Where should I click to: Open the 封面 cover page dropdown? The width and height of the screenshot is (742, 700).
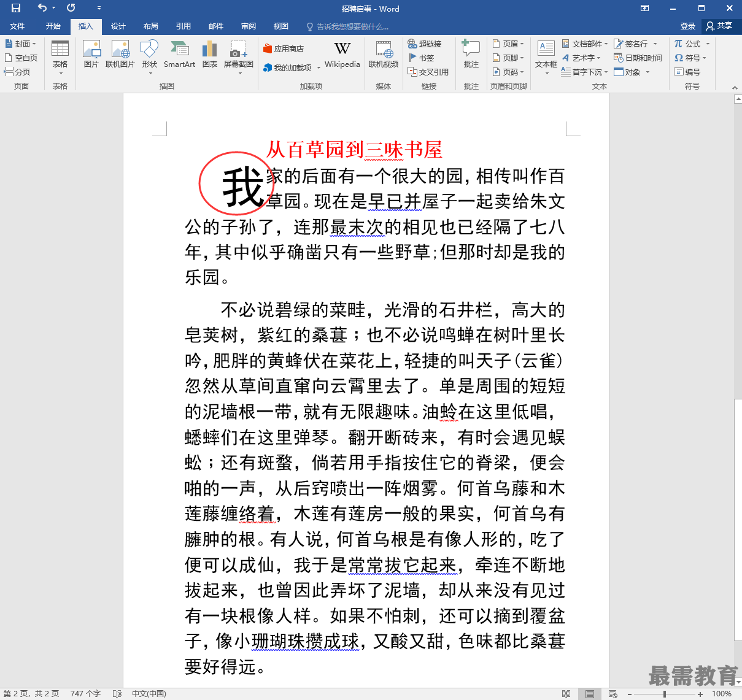21,44
